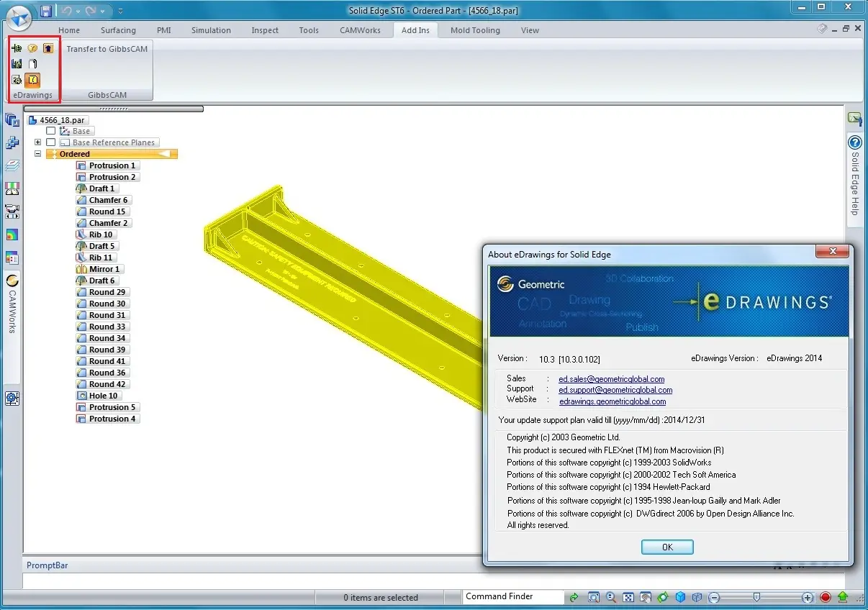This screenshot has width=868, height=610.
Task: Click the green arrow beside Command Finder
Action: point(574,597)
